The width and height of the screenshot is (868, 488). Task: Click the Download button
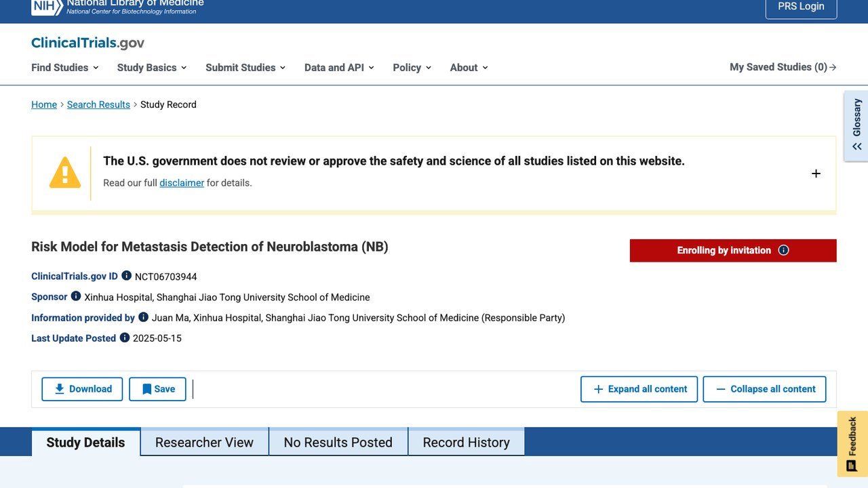coord(82,389)
